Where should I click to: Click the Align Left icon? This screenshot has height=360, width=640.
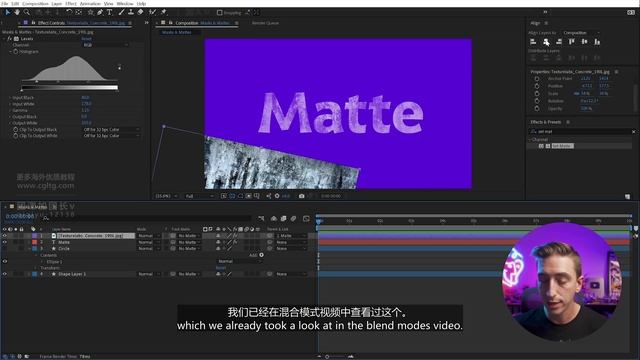pos(533,42)
